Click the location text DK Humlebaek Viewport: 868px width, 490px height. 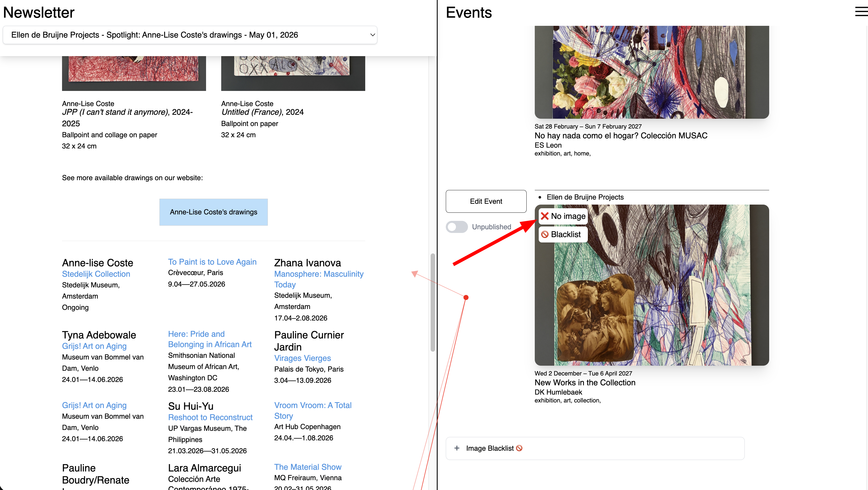(558, 392)
